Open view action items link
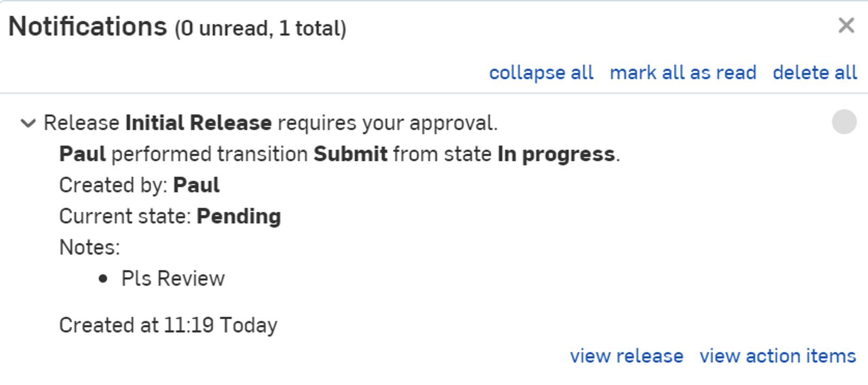This screenshot has height=385, width=868. click(777, 356)
